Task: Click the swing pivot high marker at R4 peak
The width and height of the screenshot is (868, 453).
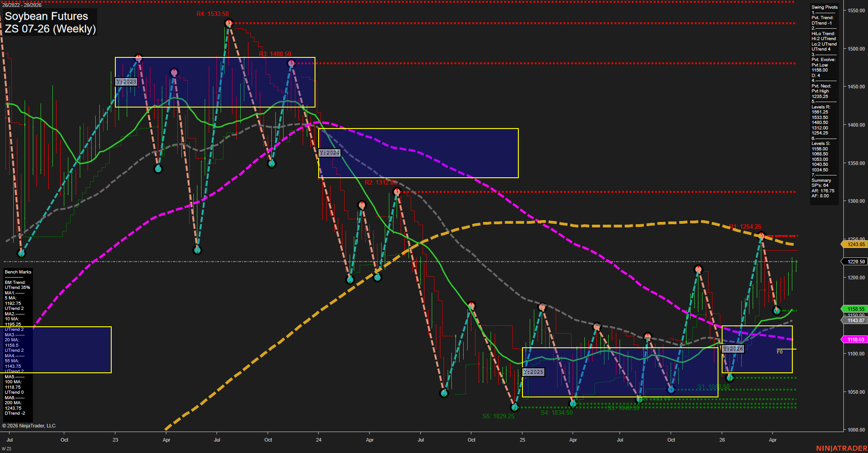Action: (229, 23)
